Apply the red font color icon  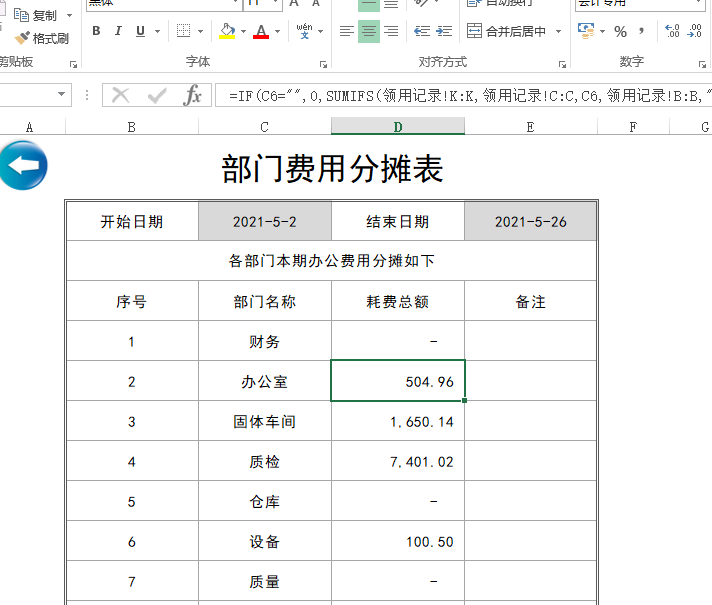[261, 31]
